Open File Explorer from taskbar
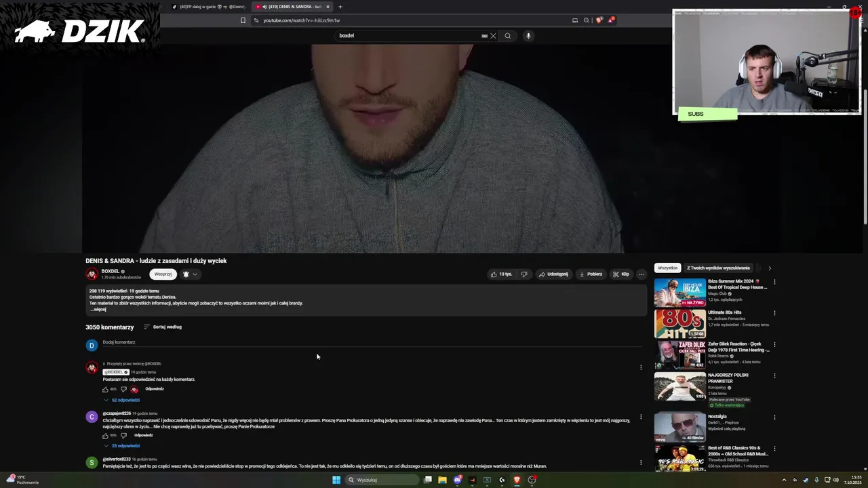Viewport: 868px width, 488px height. tap(442, 480)
